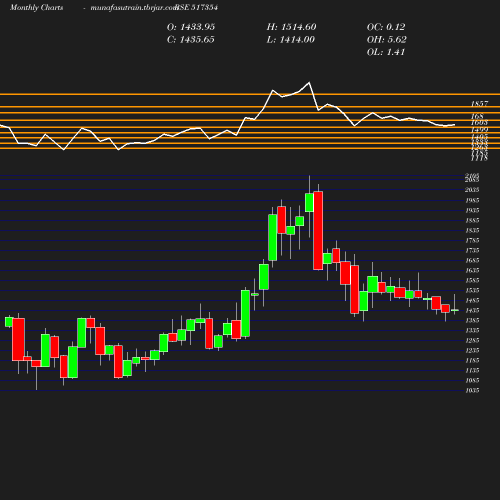Screen dimensions: 500x500
Task: Click the "1985" price axis label
Action: (x=472, y=200)
